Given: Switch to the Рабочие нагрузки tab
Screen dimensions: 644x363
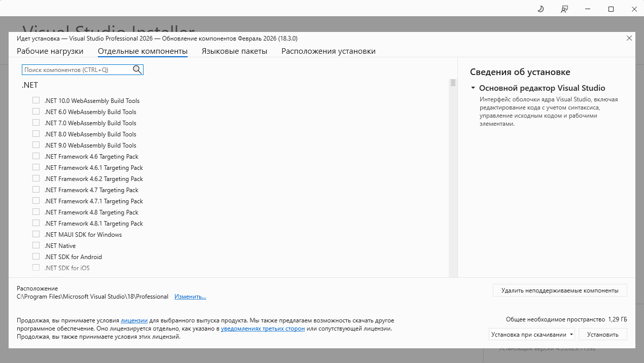Looking at the screenshot, I should point(50,51).
